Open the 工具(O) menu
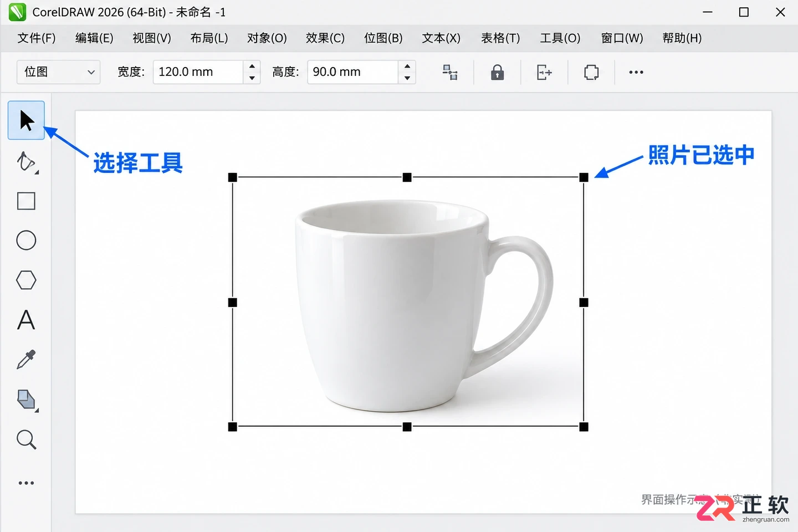The image size is (798, 532). click(x=560, y=38)
